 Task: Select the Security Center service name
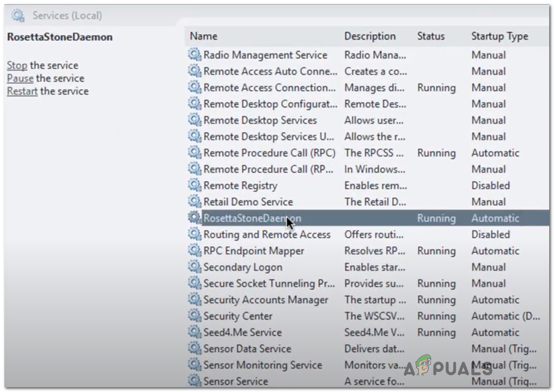point(238,317)
